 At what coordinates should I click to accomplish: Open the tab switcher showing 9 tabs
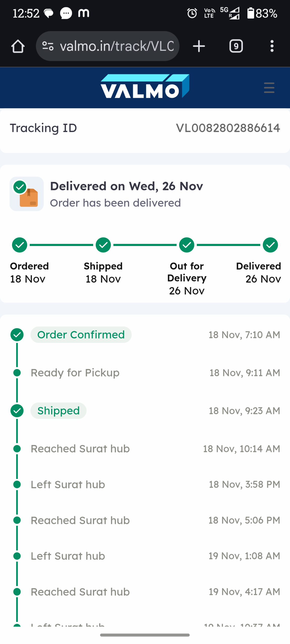pyautogui.click(x=236, y=46)
